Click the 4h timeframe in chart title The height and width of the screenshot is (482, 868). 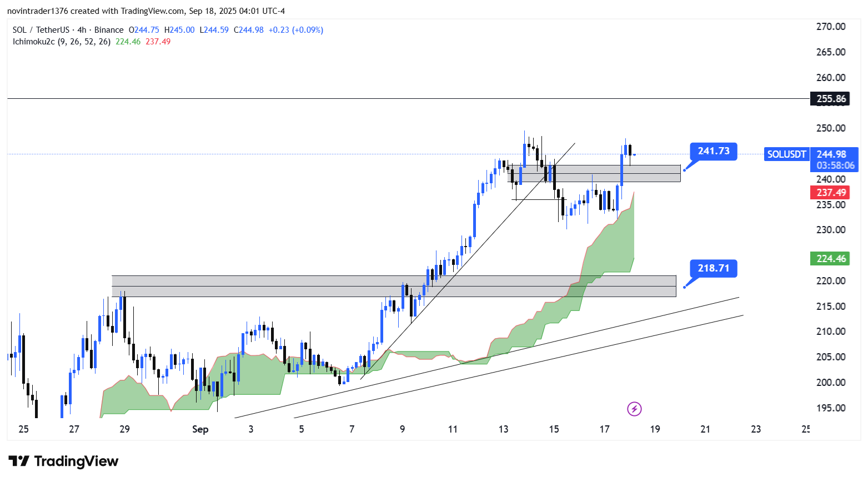(x=82, y=30)
